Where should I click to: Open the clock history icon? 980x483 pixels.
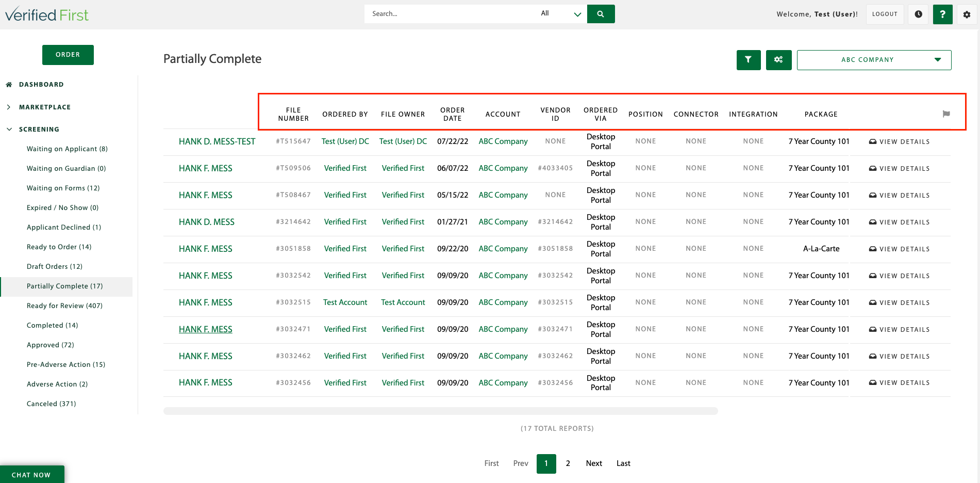point(918,14)
